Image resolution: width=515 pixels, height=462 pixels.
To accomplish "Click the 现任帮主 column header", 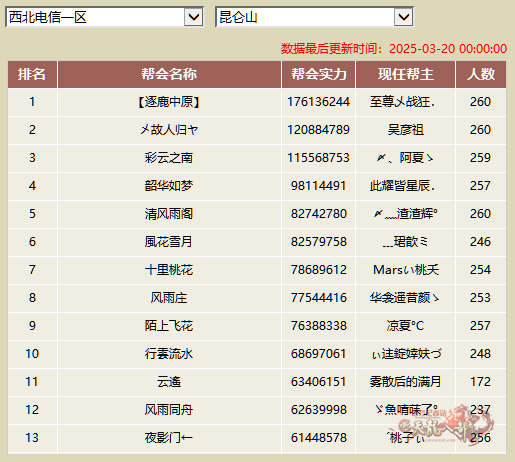I will click(x=405, y=74).
